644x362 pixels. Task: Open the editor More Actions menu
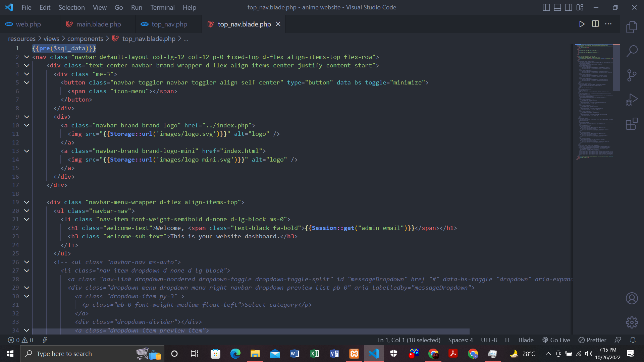[x=608, y=24]
